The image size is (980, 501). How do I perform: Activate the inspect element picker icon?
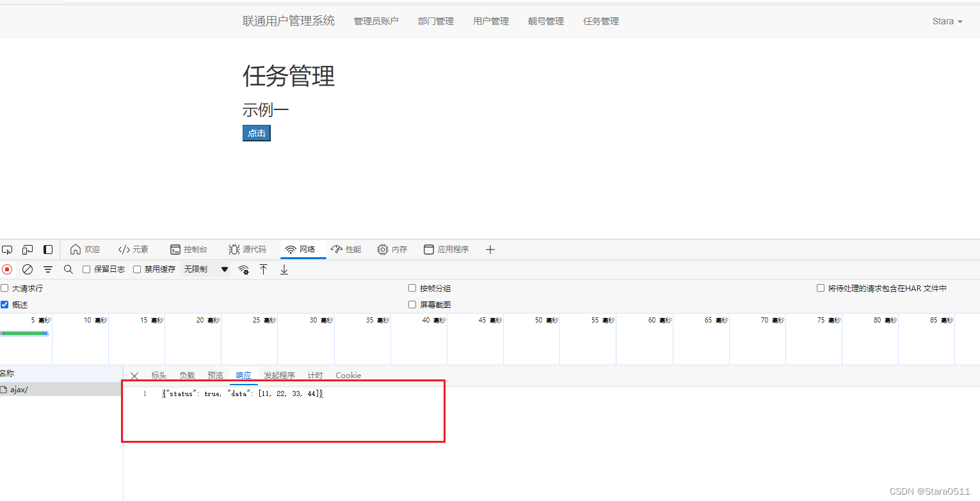coord(7,250)
